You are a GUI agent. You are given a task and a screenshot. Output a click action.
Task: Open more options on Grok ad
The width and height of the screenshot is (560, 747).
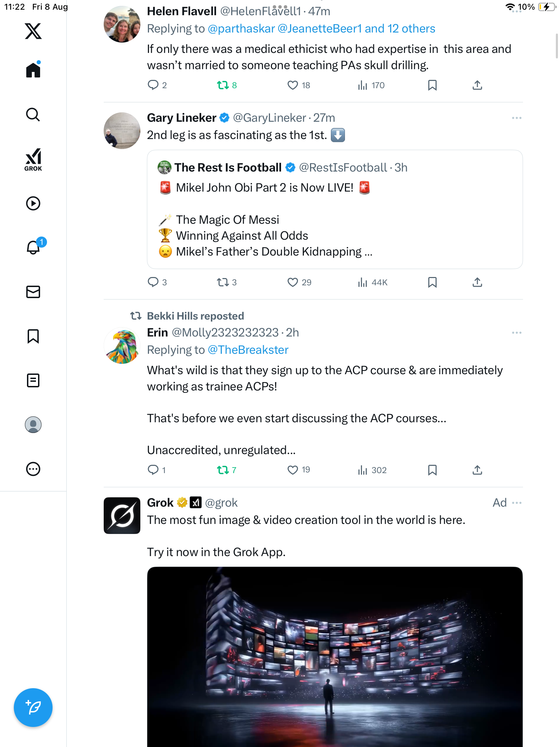[x=516, y=503]
